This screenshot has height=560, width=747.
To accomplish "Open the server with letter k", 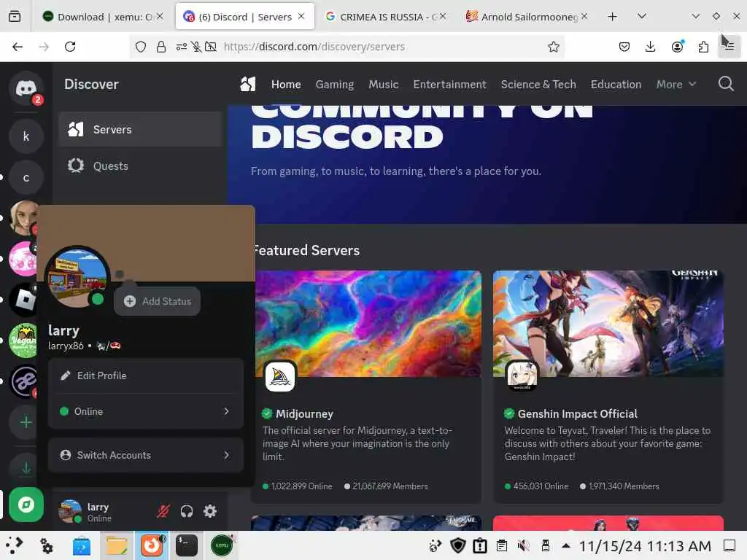I will click(26, 136).
